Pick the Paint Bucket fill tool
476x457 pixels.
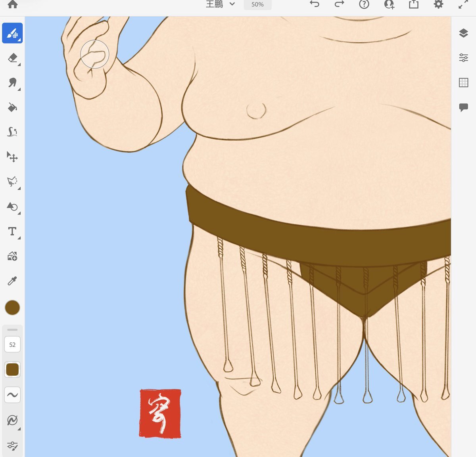tap(12, 107)
